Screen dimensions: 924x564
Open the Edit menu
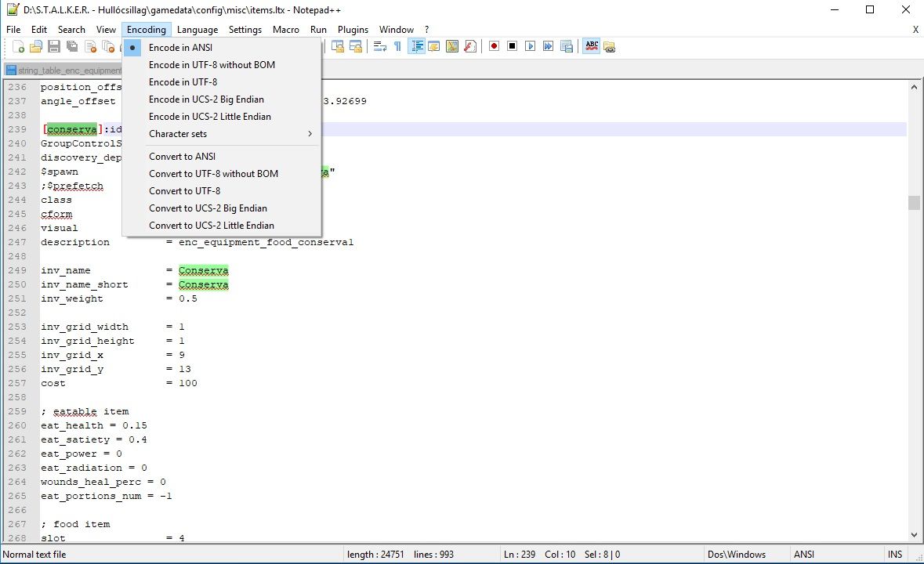tap(39, 30)
